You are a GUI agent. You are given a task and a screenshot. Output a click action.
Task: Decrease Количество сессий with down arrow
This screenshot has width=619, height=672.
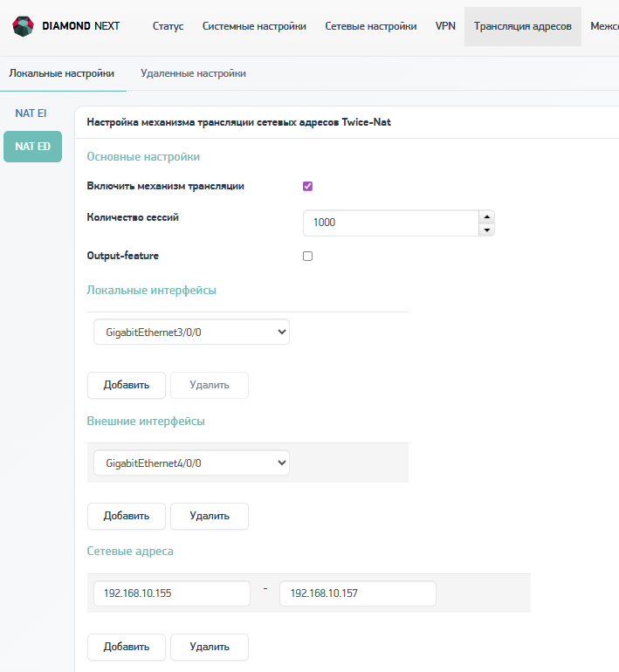coord(486,230)
